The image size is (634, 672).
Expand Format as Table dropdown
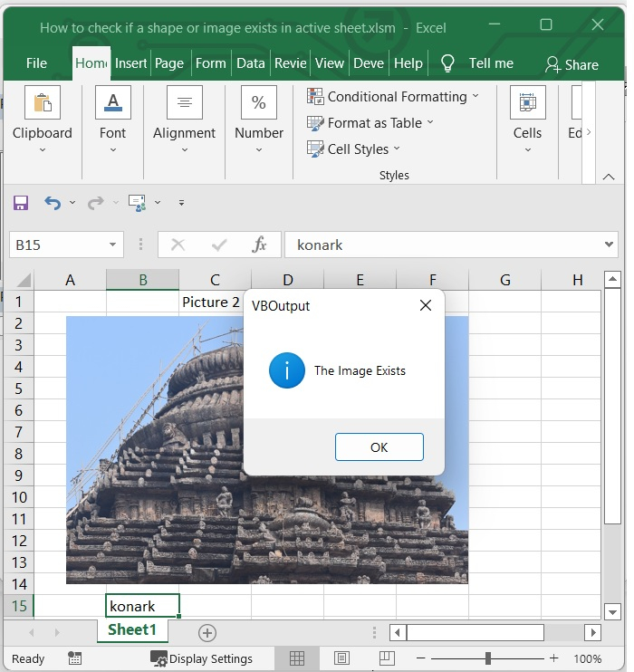(430, 122)
